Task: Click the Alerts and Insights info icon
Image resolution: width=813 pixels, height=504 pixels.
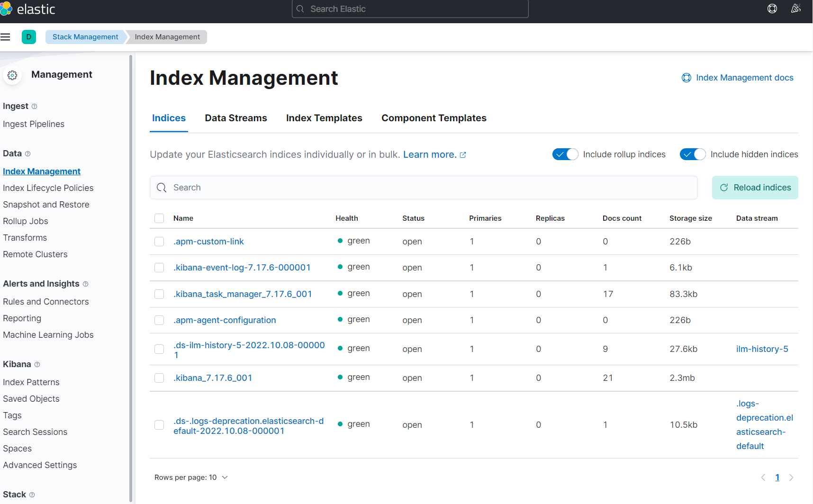Action: pyautogui.click(x=85, y=284)
